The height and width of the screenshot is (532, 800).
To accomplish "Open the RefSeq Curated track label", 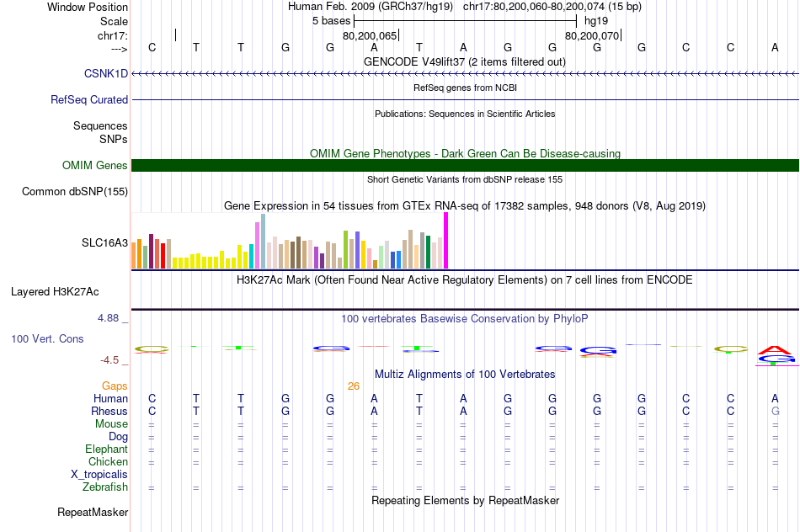I will (x=89, y=99).
